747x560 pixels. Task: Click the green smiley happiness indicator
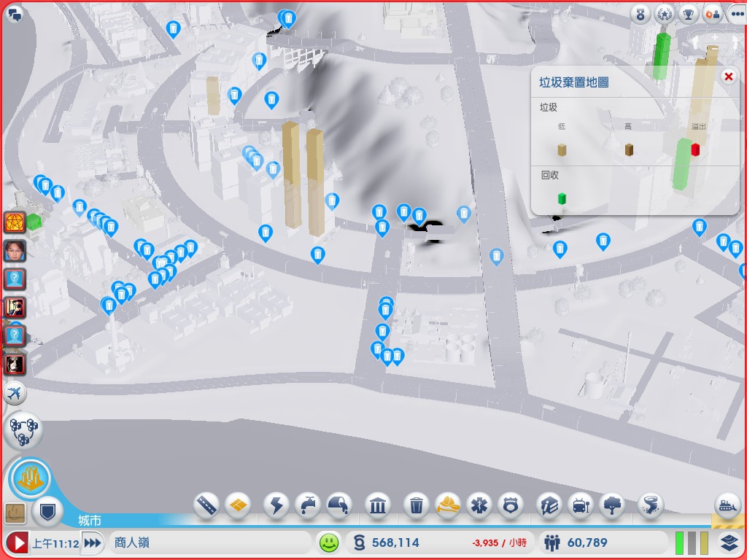click(329, 542)
